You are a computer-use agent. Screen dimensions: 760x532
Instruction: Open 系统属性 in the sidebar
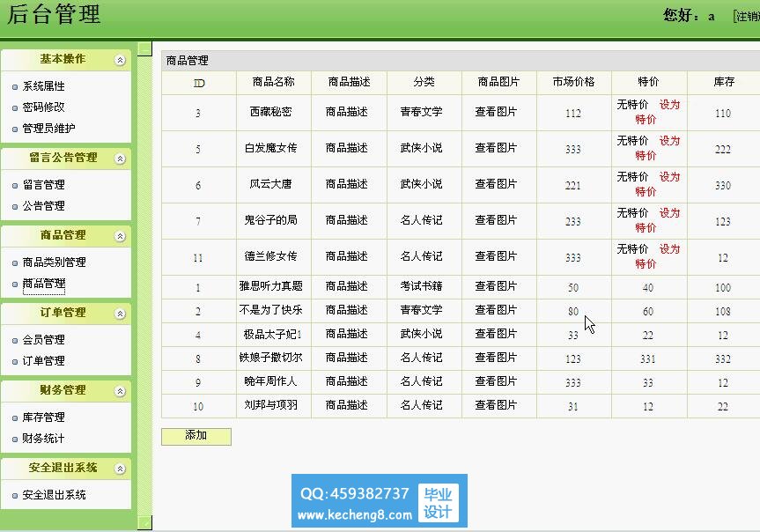coord(44,86)
